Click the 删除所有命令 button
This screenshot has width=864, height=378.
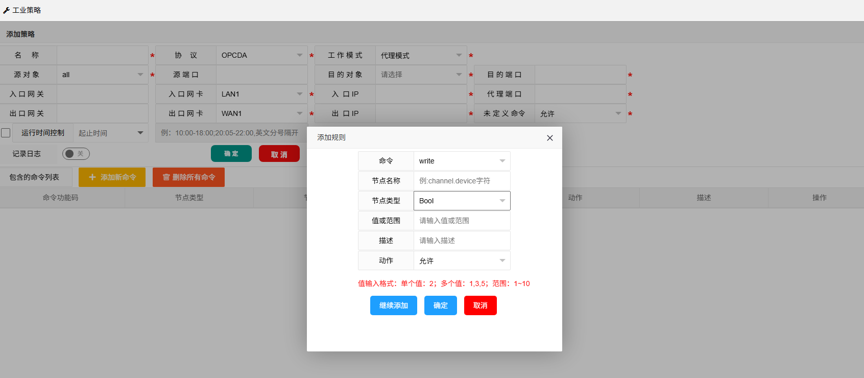click(188, 177)
